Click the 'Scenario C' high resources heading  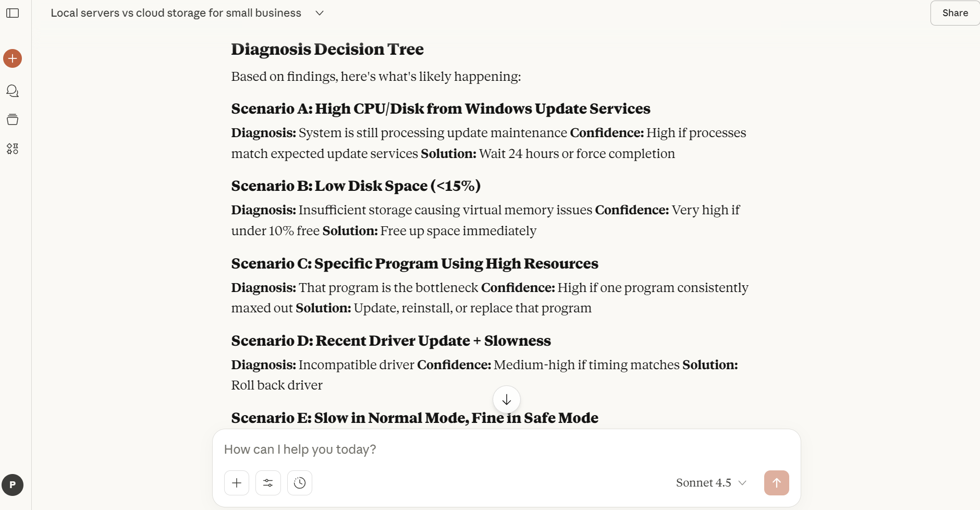(x=414, y=264)
